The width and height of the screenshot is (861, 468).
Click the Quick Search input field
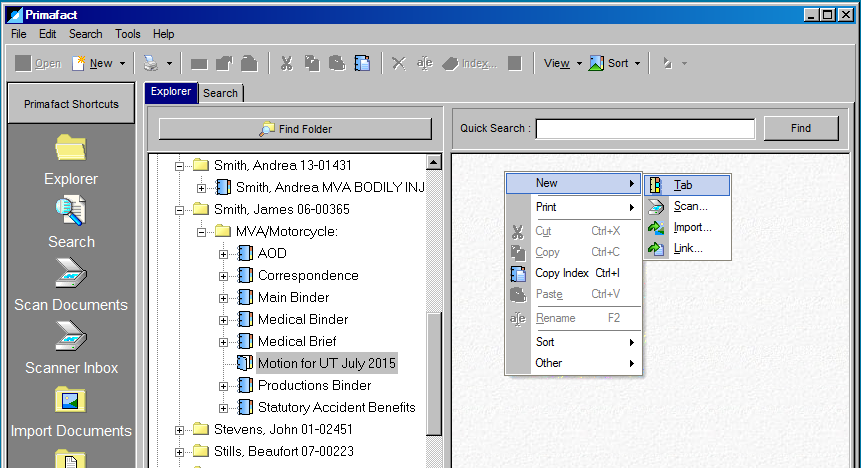pos(645,129)
